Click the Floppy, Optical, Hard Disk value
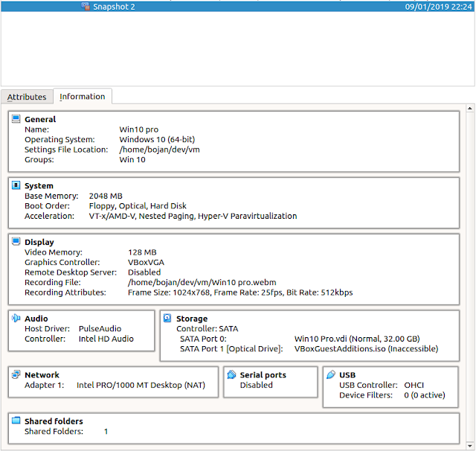This screenshot has height=451, width=476. tap(138, 206)
